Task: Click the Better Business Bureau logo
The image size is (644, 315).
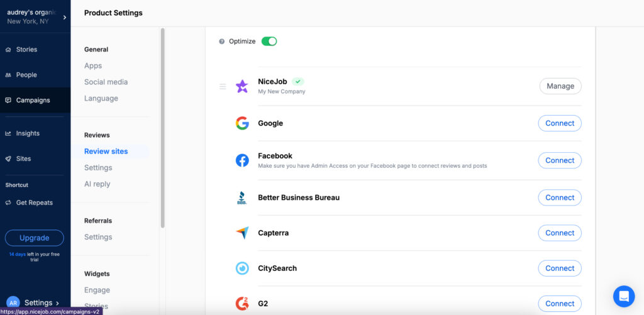Action: click(242, 198)
